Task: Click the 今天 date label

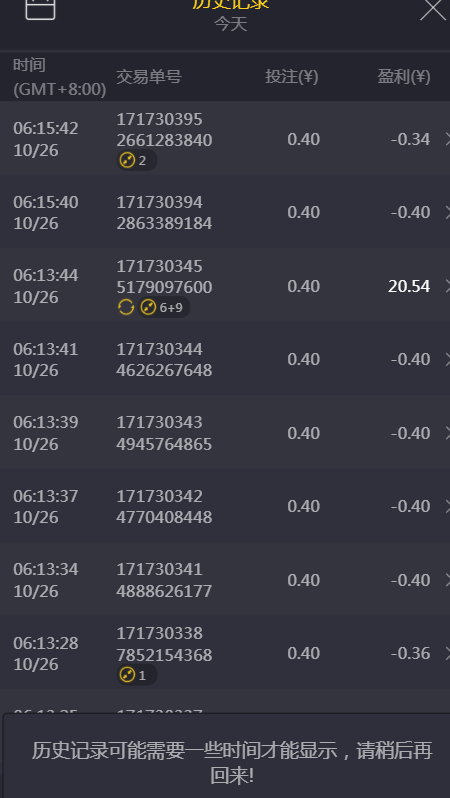Action: tap(231, 24)
